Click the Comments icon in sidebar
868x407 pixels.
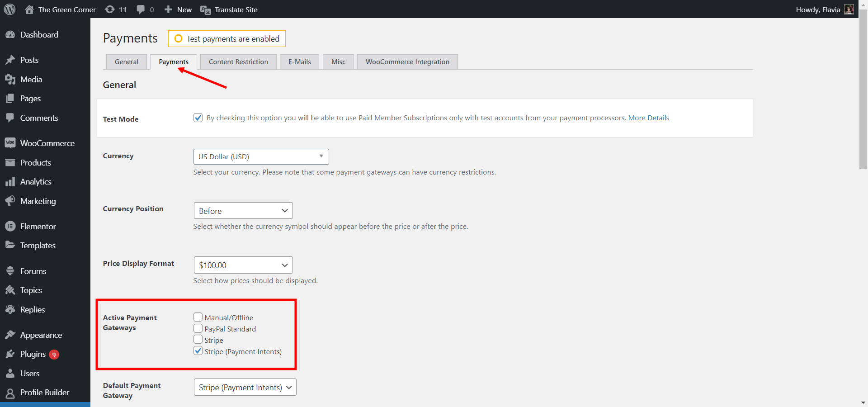(10, 118)
